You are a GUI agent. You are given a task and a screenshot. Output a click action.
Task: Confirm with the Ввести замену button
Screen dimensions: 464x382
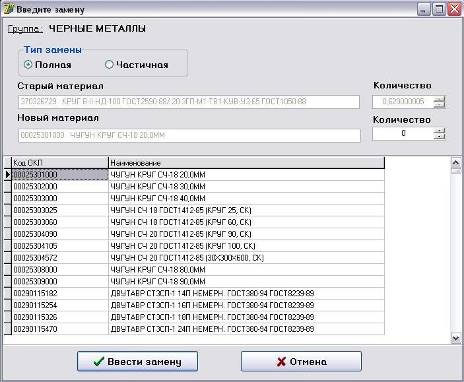(137, 361)
